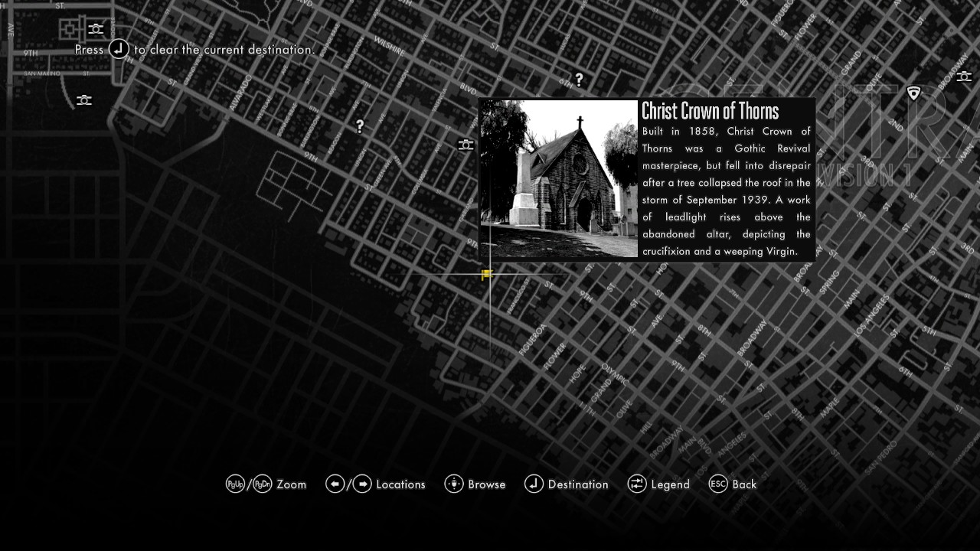The image size is (980, 551).
Task: Click the Browse mouse icon
Action: click(454, 484)
